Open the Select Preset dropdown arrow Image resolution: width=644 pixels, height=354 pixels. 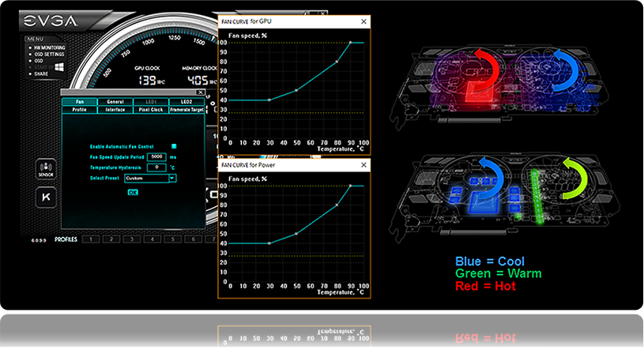tap(172, 179)
